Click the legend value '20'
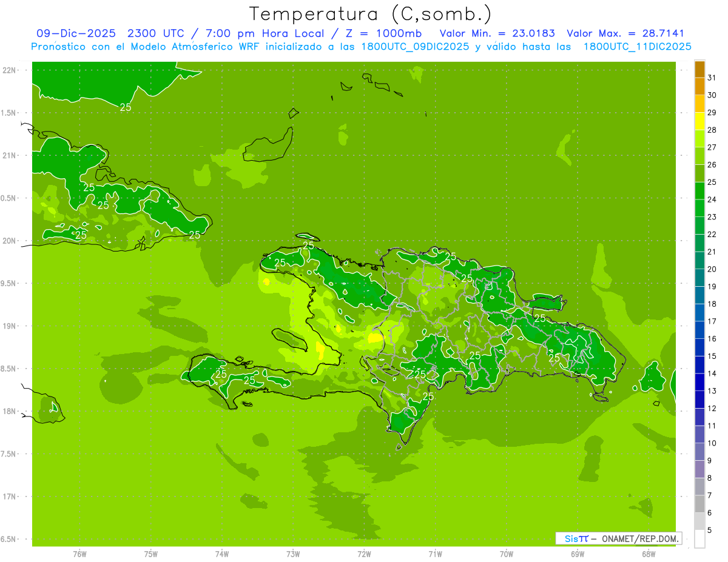This screenshot has height=562, width=728. click(x=712, y=269)
